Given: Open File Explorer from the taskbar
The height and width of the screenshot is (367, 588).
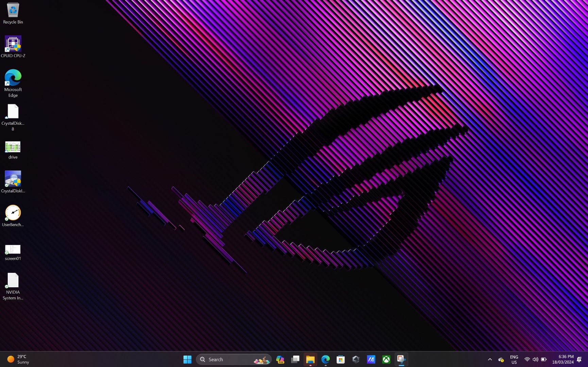Looking at the screenshot, I should point(310,359).
